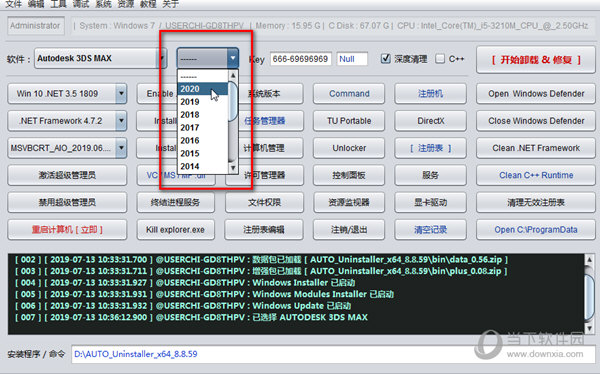600x374 pixels.
Task: Click the [ 注册表 ] button
Action: pyautogui.click(x=430, y=148)
